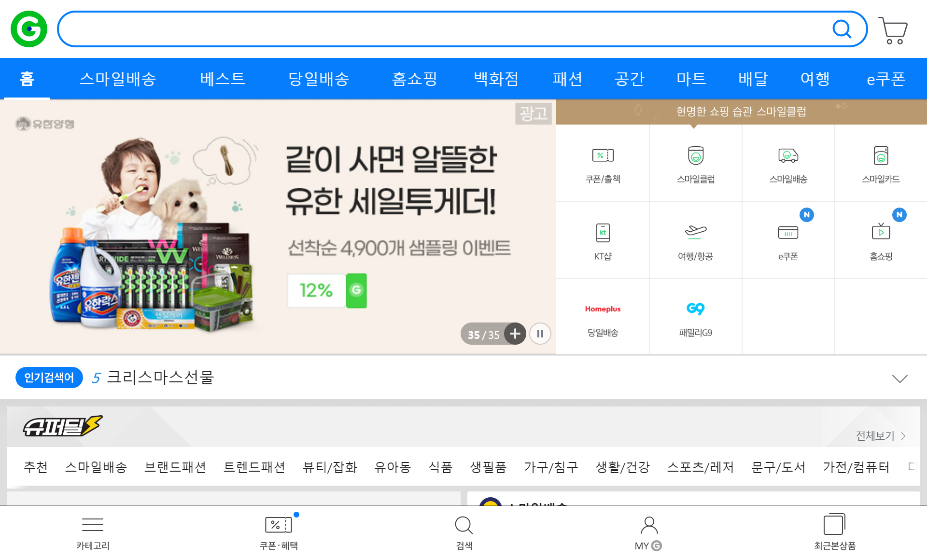
Task: Select the 가전/컴퓨터 category
Action: [x=856, y=467]
